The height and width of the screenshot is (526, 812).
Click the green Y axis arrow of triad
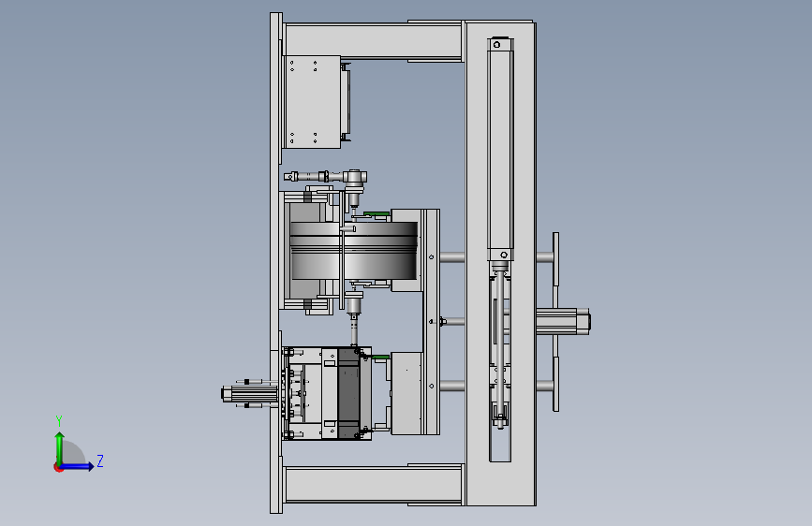pyautogui.click(x=60, y=448)
